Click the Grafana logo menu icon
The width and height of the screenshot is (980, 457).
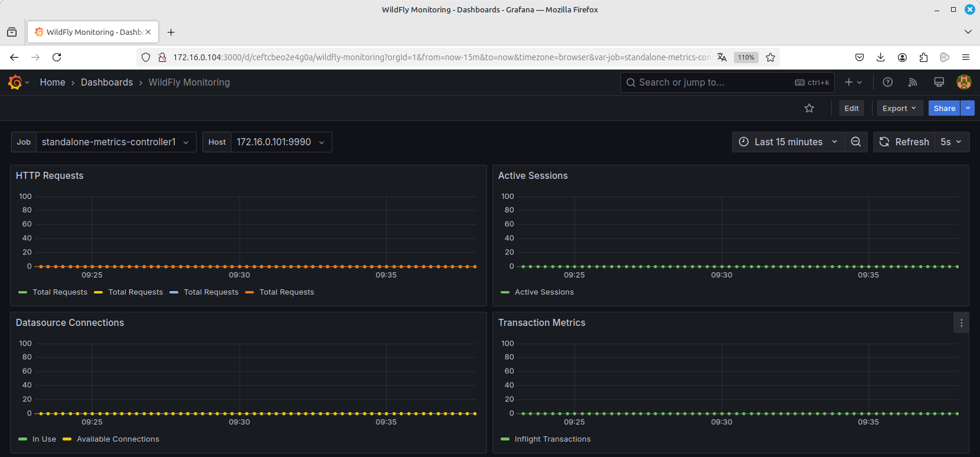(15, 83)
